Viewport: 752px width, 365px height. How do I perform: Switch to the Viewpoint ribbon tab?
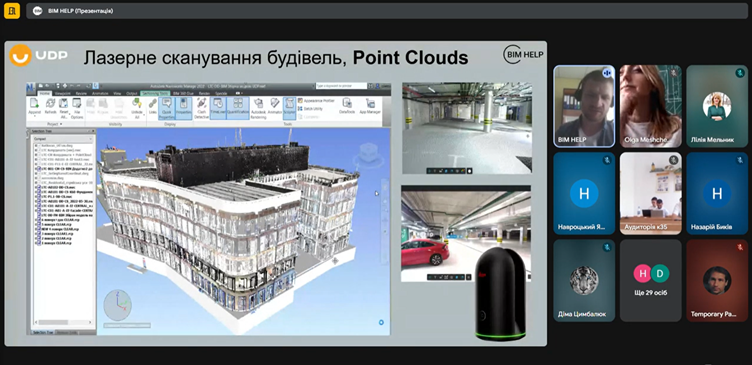tap(62, 94)
